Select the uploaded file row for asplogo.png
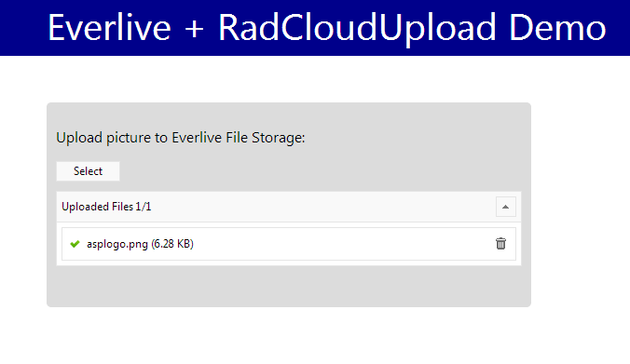The image size is (630, 364). (289, 244)
